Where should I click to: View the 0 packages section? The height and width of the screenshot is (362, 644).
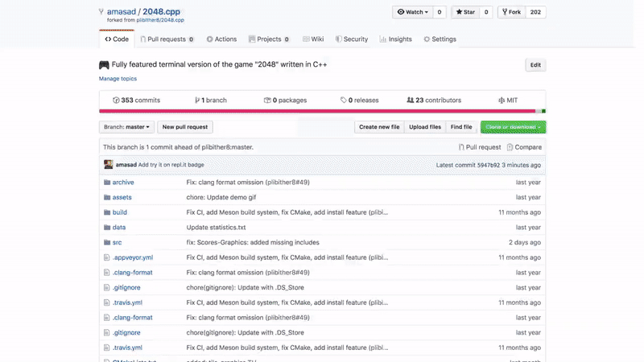(x=286, y=100)
